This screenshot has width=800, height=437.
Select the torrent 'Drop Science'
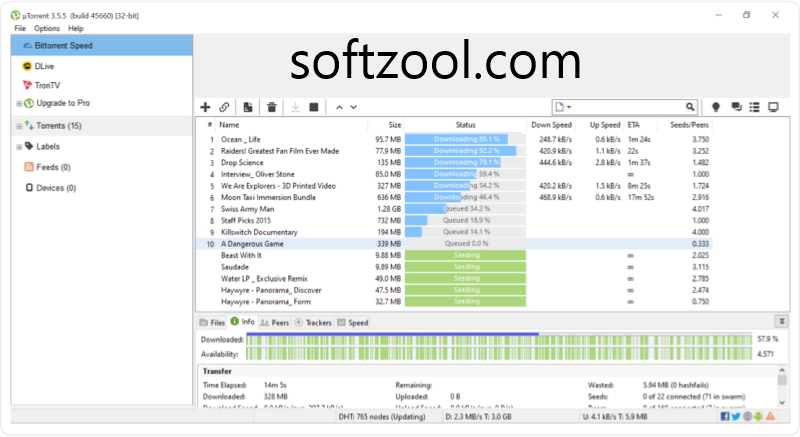[x=454, y=162]
